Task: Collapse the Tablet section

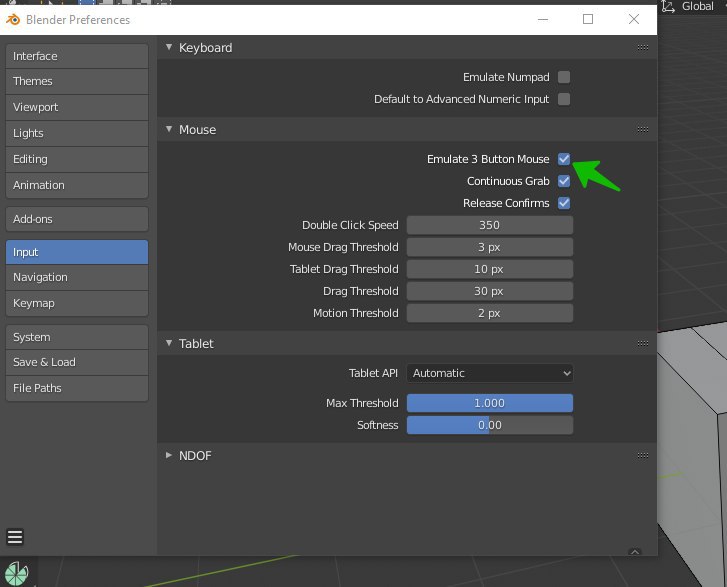Action: click(x=169, y=343)
